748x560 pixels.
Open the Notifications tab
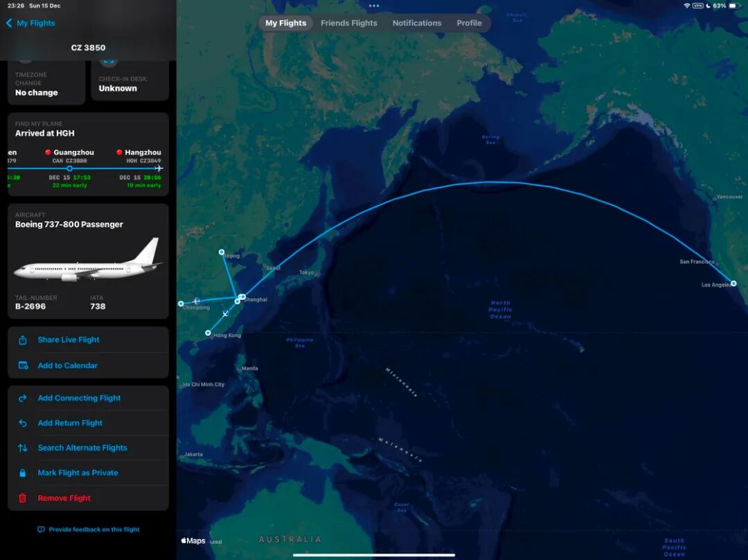pyautogui.click(x=417, y=23)
